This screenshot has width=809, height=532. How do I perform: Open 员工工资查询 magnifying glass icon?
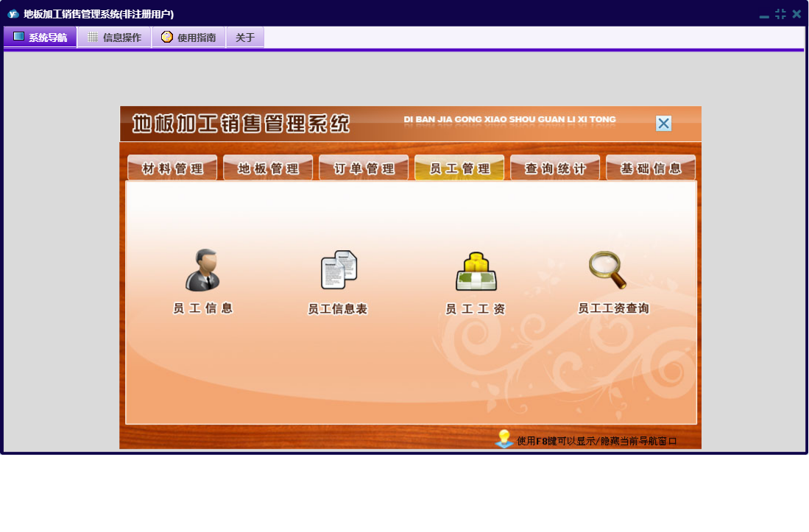point(608,270)
